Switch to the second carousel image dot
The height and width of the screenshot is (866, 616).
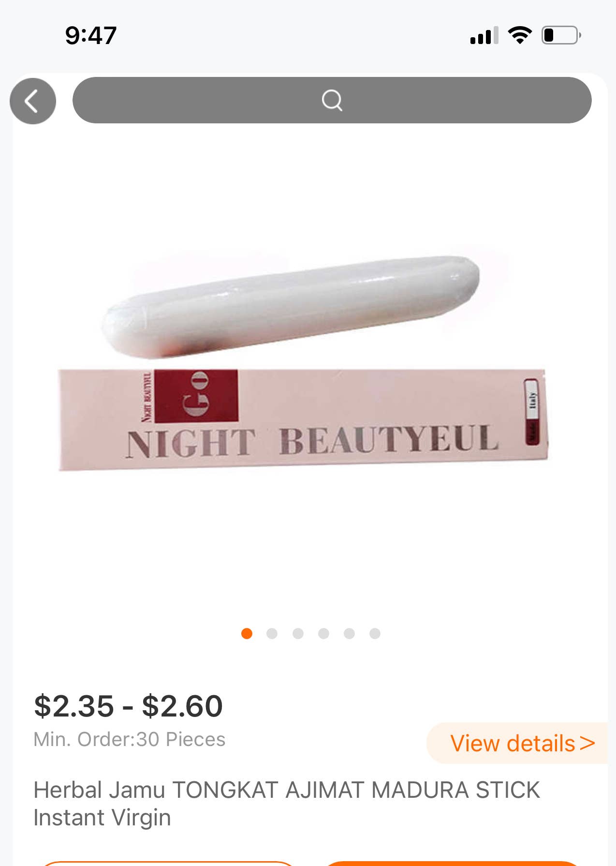272,633
